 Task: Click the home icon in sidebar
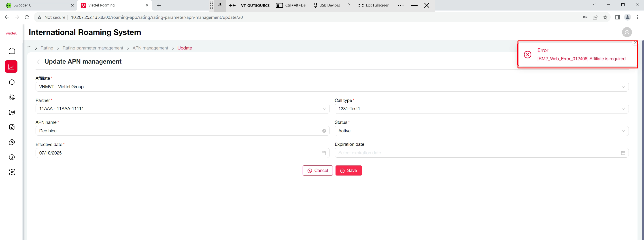pyautogui.click(x=12, y=51)
